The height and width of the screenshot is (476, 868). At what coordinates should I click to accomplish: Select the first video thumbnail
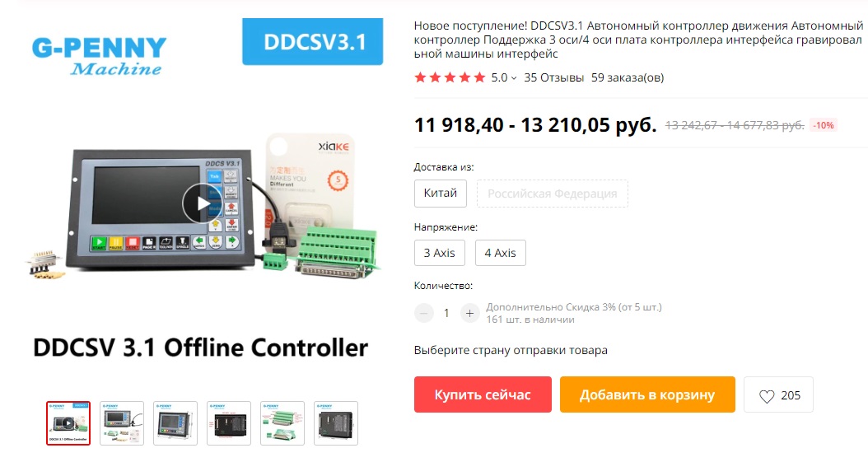pos(68,423)
